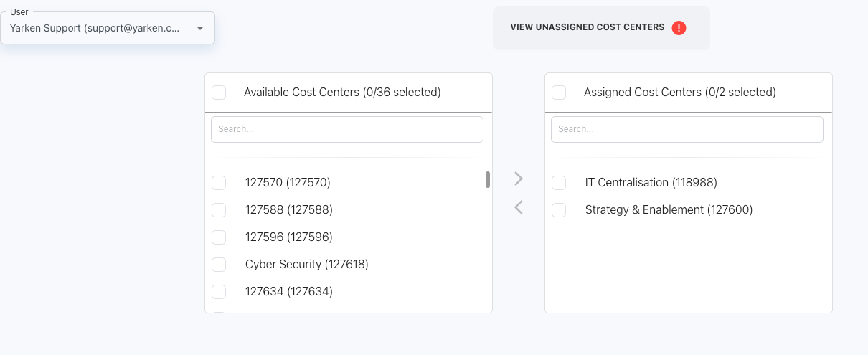Open the User dropdown arrow
The image size is (868, 355).
click(200, 29)
